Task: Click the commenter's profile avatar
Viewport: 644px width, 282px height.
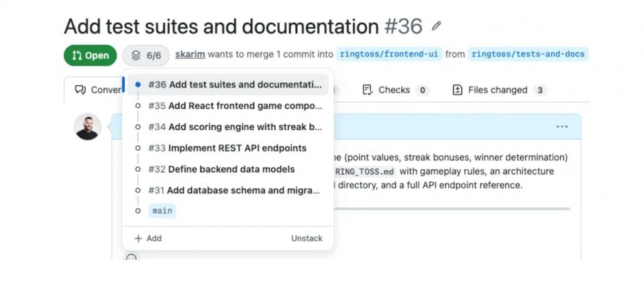Action: (88, 127)
